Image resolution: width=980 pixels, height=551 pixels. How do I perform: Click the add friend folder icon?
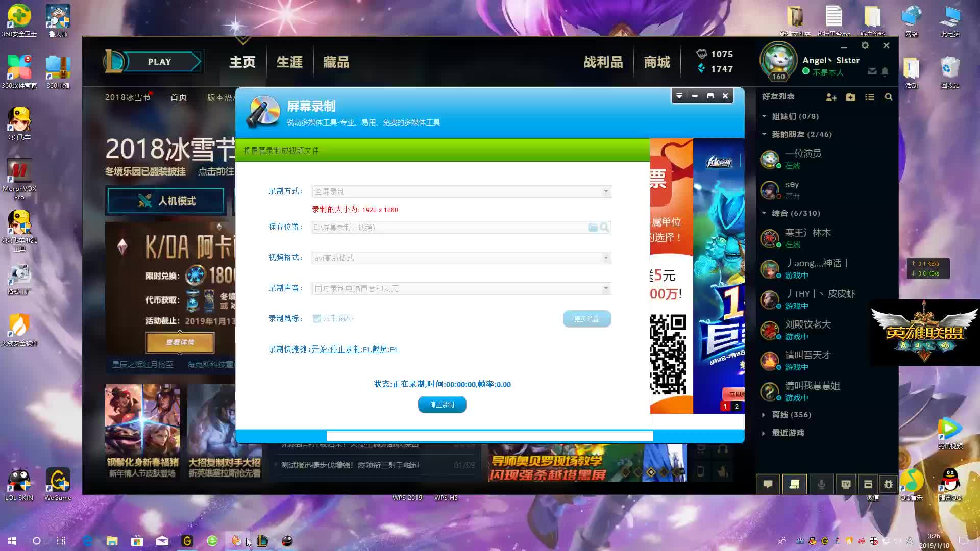[x=850, y=97]
